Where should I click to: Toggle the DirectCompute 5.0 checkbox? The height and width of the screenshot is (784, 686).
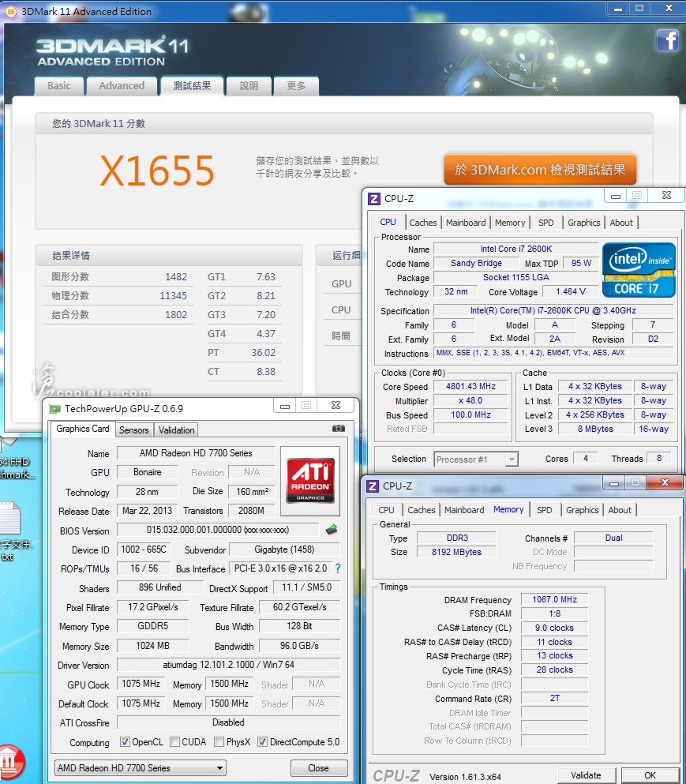pyautogui.click(x=263, y=742)
